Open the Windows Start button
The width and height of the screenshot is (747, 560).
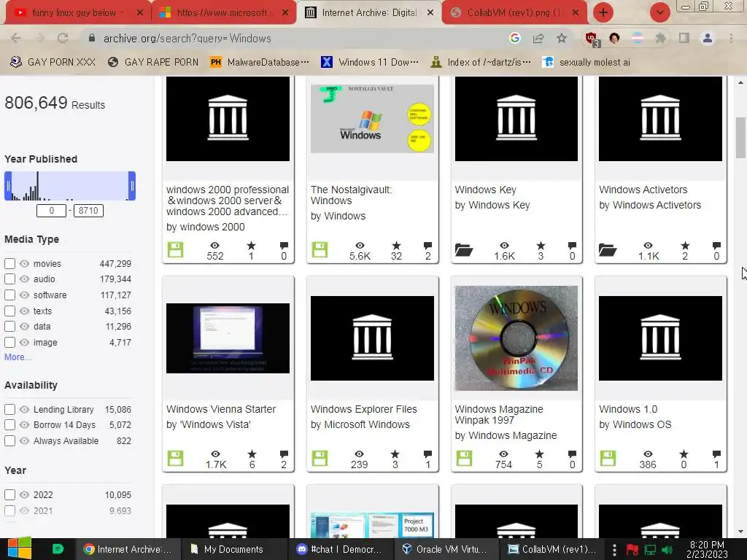coord(20,548)
